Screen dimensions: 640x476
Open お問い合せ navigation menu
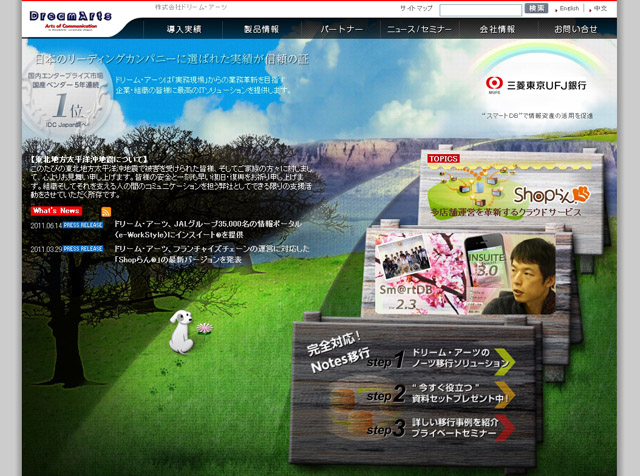pyautogui.click(x=576, y=29)
